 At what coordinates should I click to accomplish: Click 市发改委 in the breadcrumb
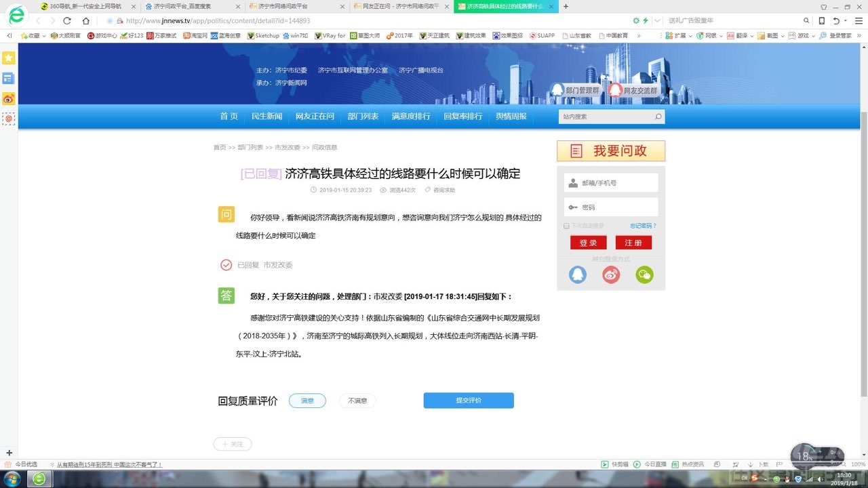[x=288, y=147]
